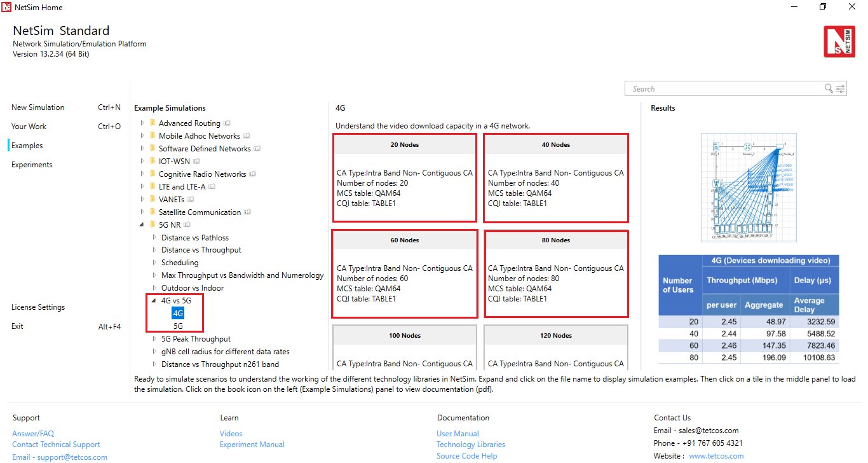Image resolution: width=868 pixels, height=463 pixels.
Task: Load the 60 Nodes simulation tile
Action: (x=405, y=273)
